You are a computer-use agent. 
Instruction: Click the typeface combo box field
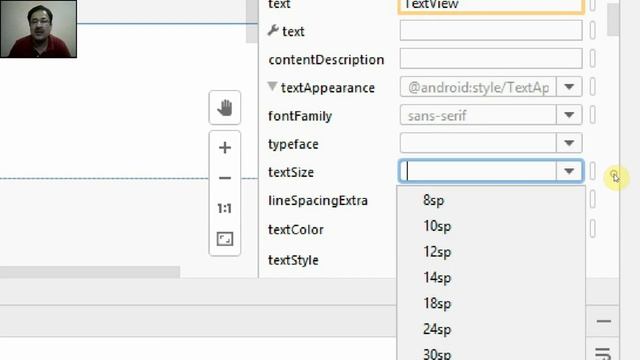[x=478, y=143]
